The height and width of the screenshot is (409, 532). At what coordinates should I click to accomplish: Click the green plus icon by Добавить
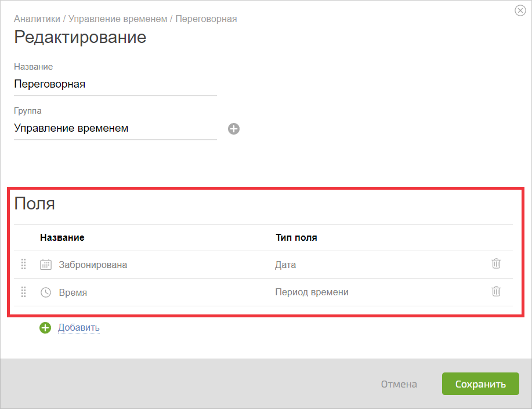point(45,328)
